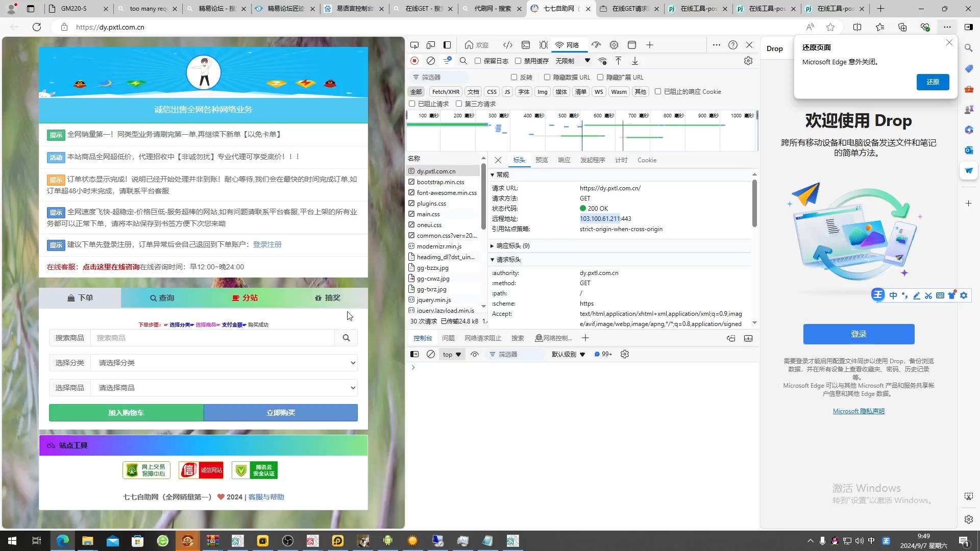Enable the 禁用缓存 checkbox
This screenshot has width=980, height=551.
click(518, 61)
